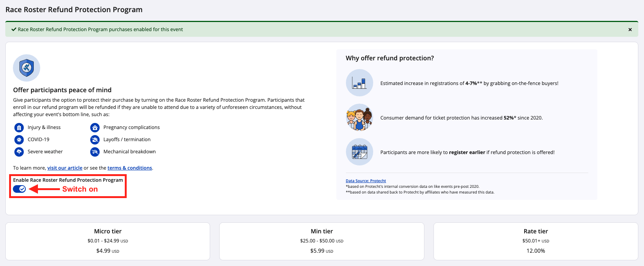Open the terms & conditions link
Screen dimensions: 644x266
tap(130, 168)
